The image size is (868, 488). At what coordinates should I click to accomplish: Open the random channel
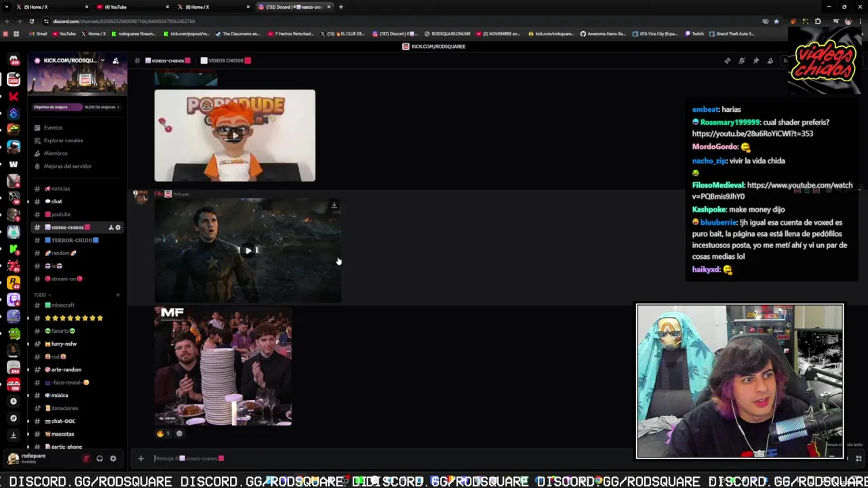pos(76,253)
